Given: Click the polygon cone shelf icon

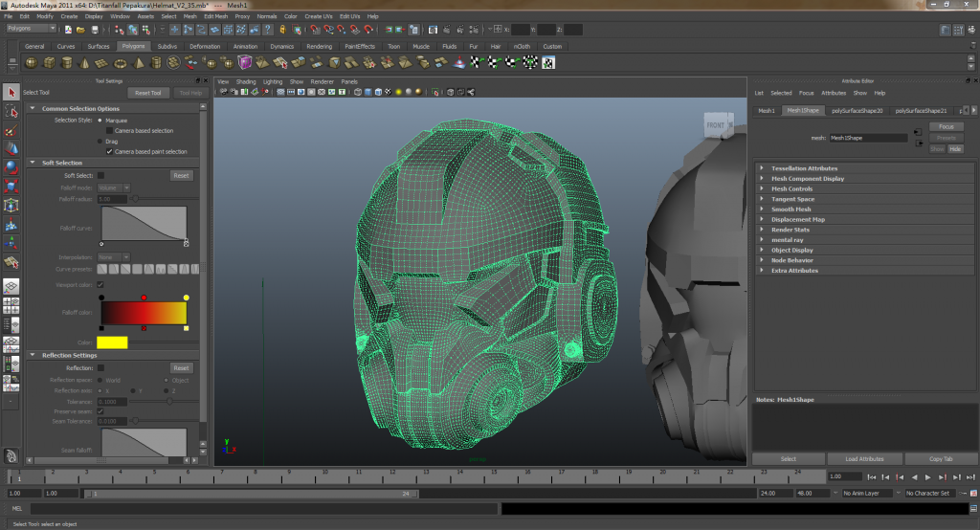Looking at the screenshot, I should point(83,63).
